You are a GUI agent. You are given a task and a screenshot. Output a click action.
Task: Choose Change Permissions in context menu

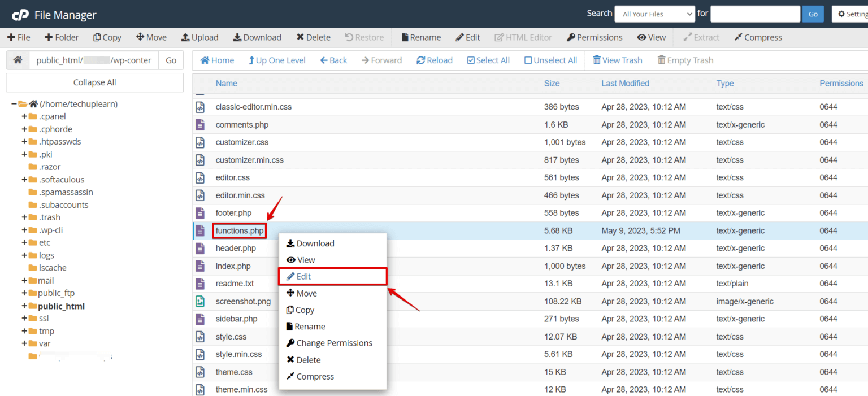tap(334, 343)
